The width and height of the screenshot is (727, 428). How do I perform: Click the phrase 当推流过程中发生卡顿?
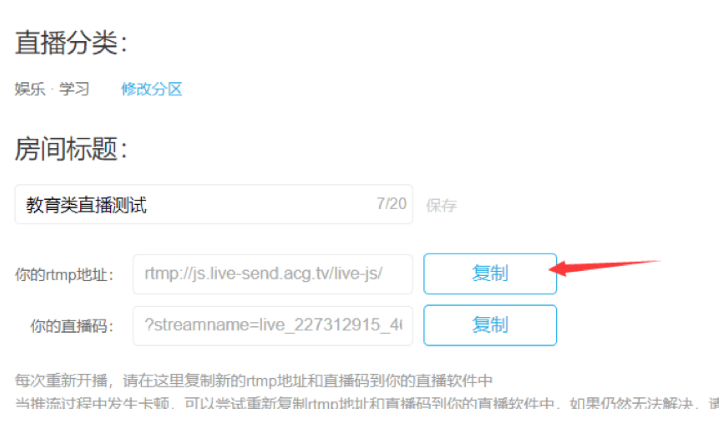click(x=92, y=403)
